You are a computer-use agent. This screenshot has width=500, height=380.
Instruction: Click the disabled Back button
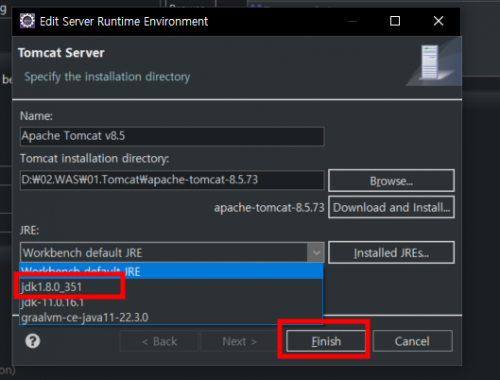coord(159,341)
